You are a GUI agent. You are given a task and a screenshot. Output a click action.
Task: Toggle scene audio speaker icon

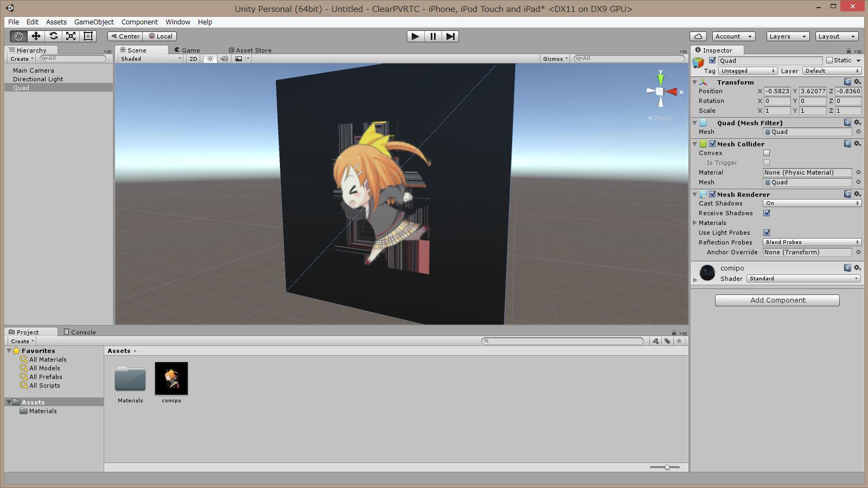click(x=224, y=59)
